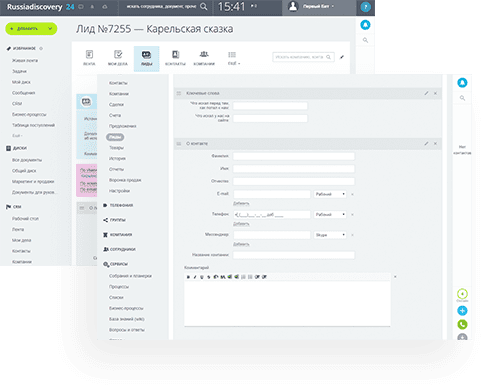Click the Фамилия input field

[294, 156]
